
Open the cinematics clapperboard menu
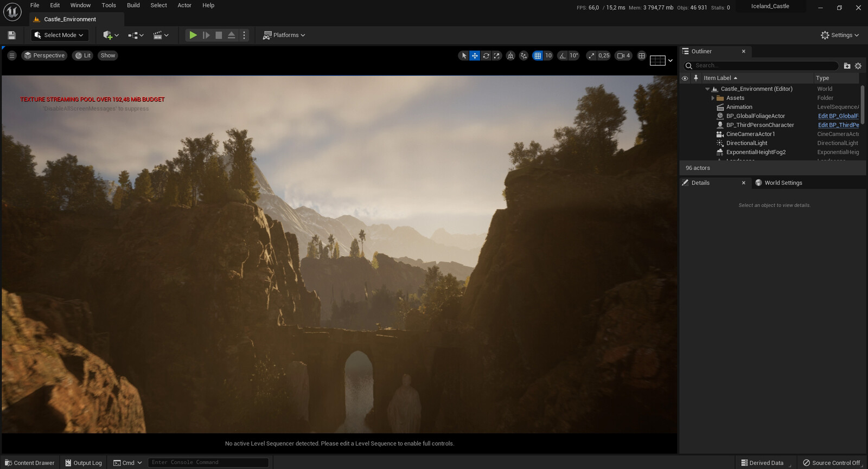[161, 35]
